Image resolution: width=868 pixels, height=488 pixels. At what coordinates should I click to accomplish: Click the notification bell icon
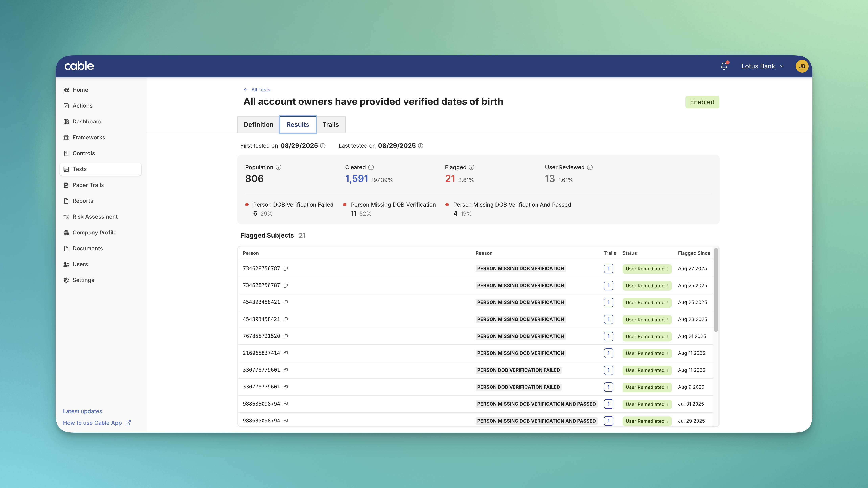tap(724, 66)
